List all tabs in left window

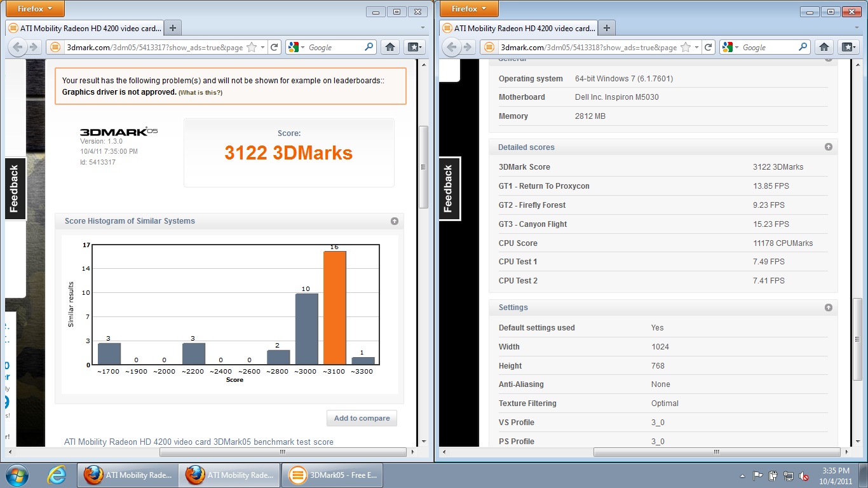pos(423,28)
